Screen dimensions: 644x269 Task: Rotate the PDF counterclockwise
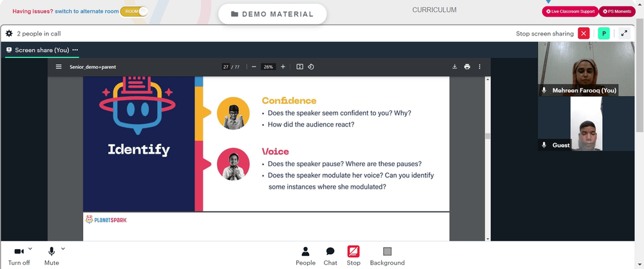(x=311, y=66)
